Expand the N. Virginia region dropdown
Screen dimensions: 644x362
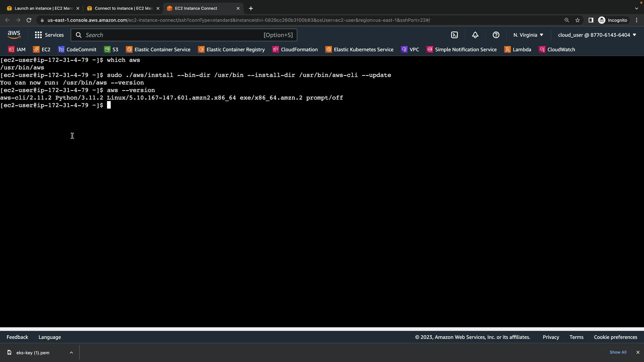coord(528,35)
